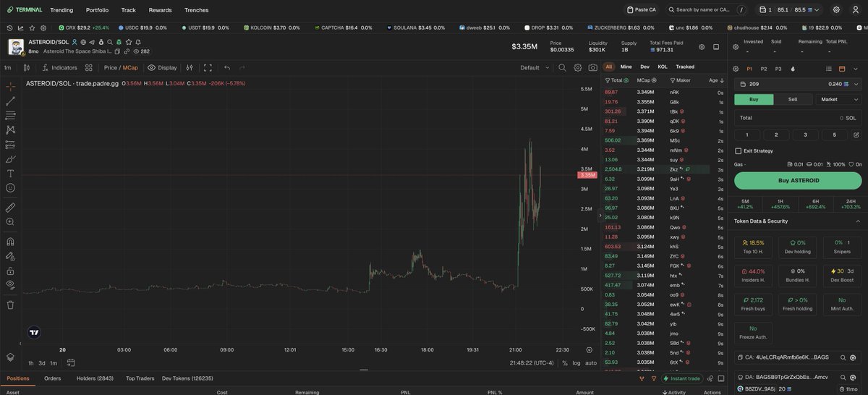Edit quick-buy amount presets pencil icon
Viewport: 868px width, 395px height.
(x=856, y=135)
